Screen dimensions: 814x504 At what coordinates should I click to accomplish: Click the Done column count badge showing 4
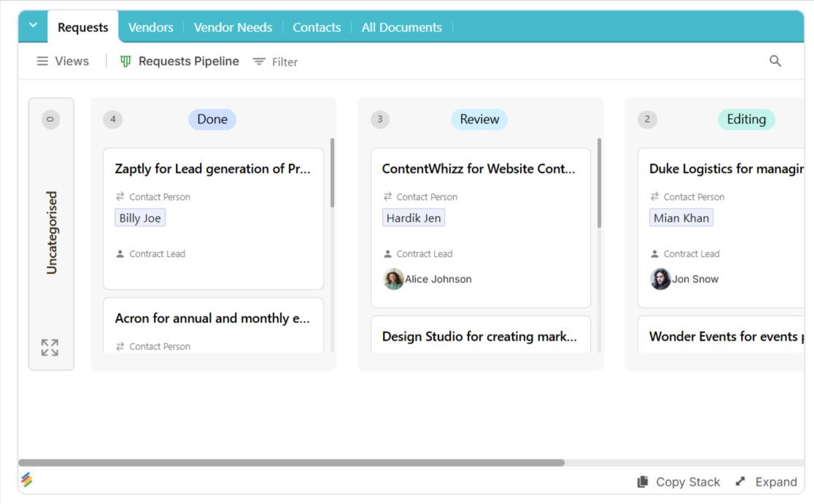click(x=112, y=120)
